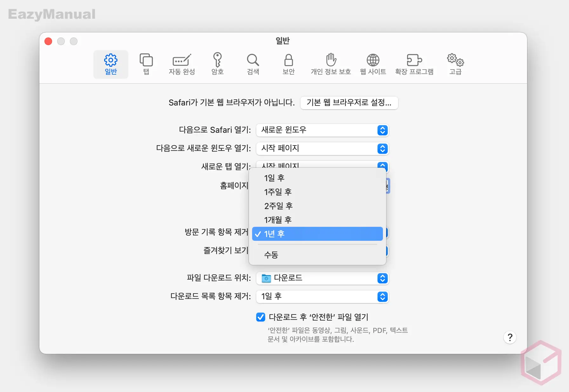
Task: Toggle 다운로드 후 '안전한' 파일 열기 checkbox
Action: tap(261, 317)
